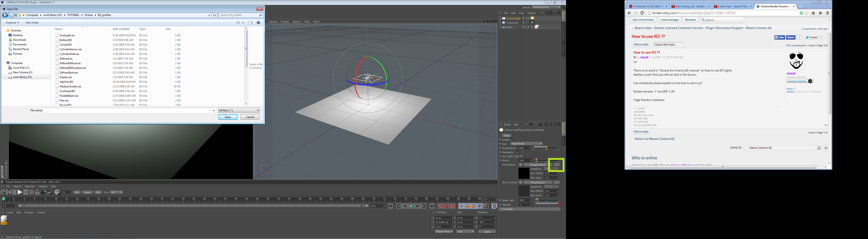The height and width of the screenshot is (239, 868).
Task: Open the All files type filter dropdown
Action: pos(239,111)
